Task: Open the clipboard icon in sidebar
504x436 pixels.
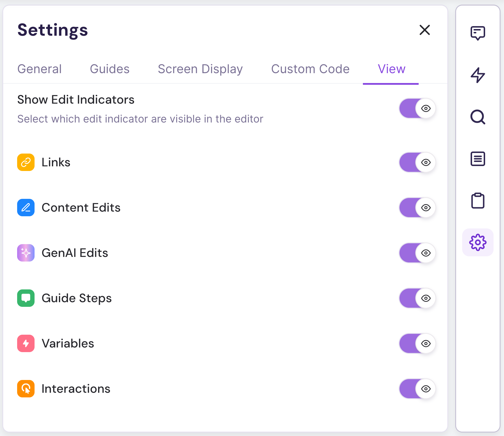Action: click(x=478, y=201)
